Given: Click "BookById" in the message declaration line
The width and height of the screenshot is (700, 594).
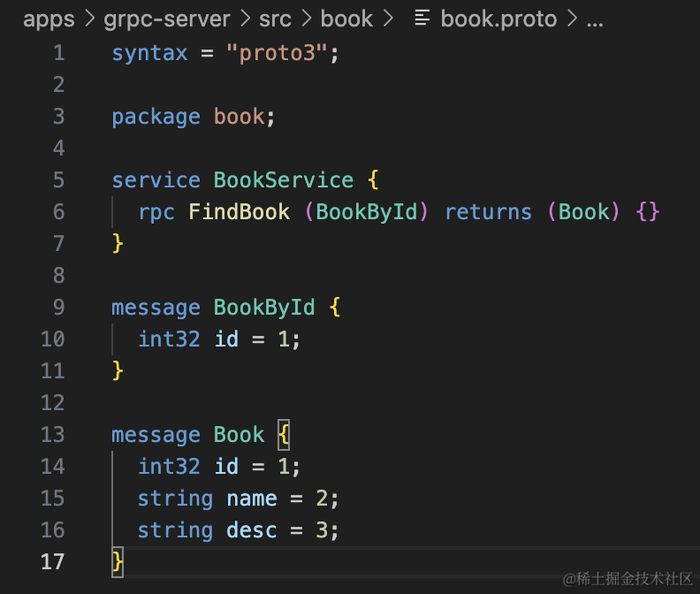Looking at the screenshot, I should (x=264, y=308).
